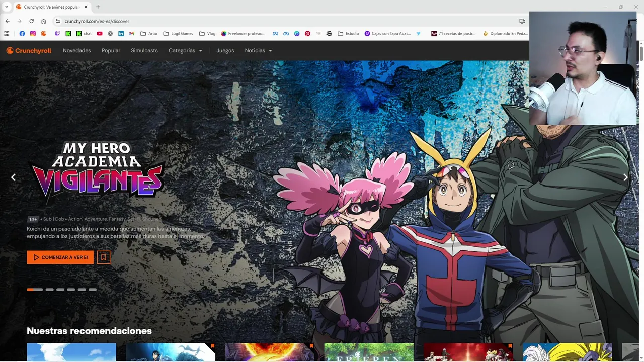Open the apps grid in bookmarks bar
This screenshot has width=644, height=362.
coord(7,34)
